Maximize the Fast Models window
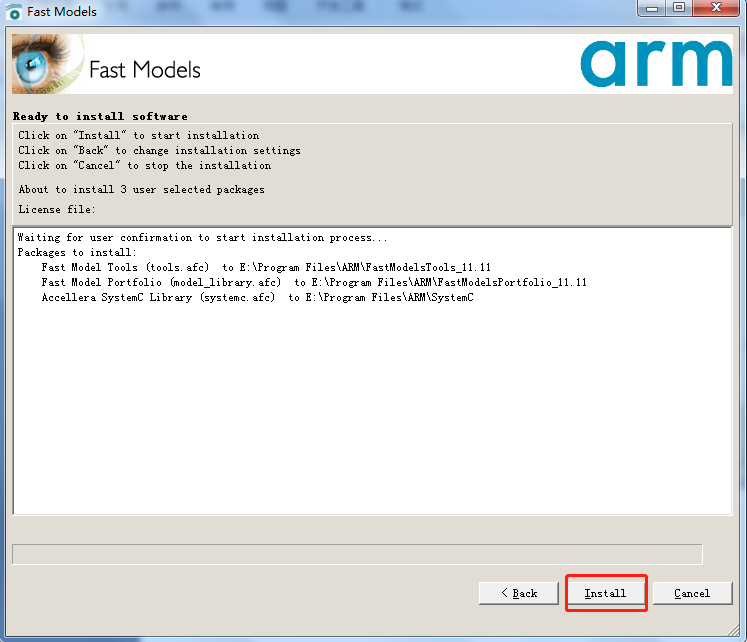 tap(679, 8)
